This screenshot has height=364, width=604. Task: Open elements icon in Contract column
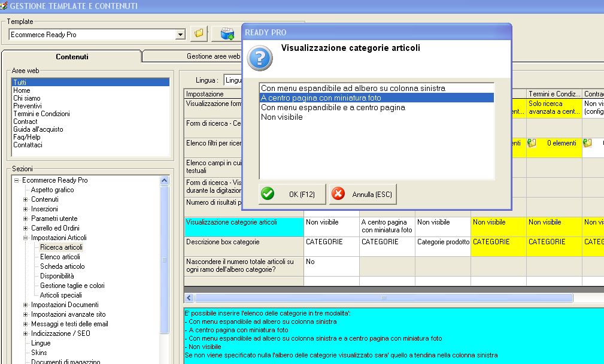pos(587,143)
